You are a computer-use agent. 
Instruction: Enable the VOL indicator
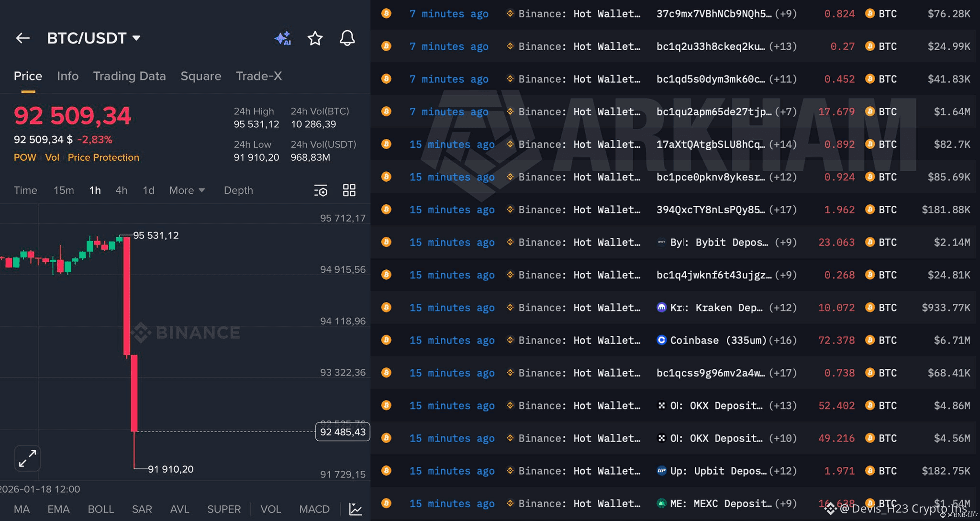pyautogui.click(x=271, y=509)
